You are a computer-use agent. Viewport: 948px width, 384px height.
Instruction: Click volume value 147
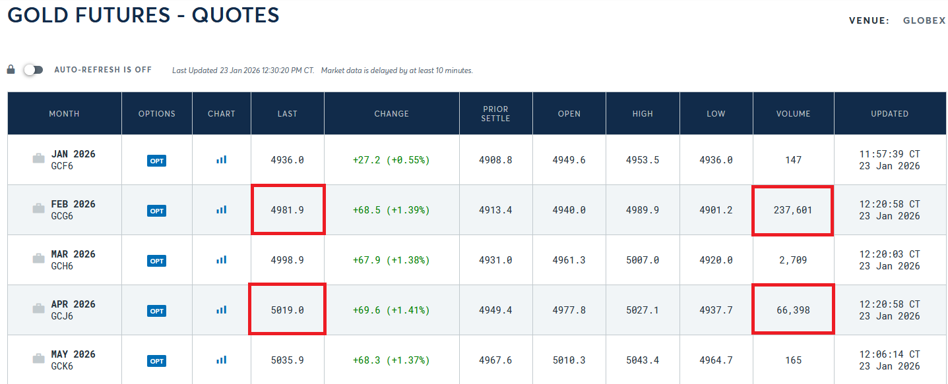coord(793,160)
